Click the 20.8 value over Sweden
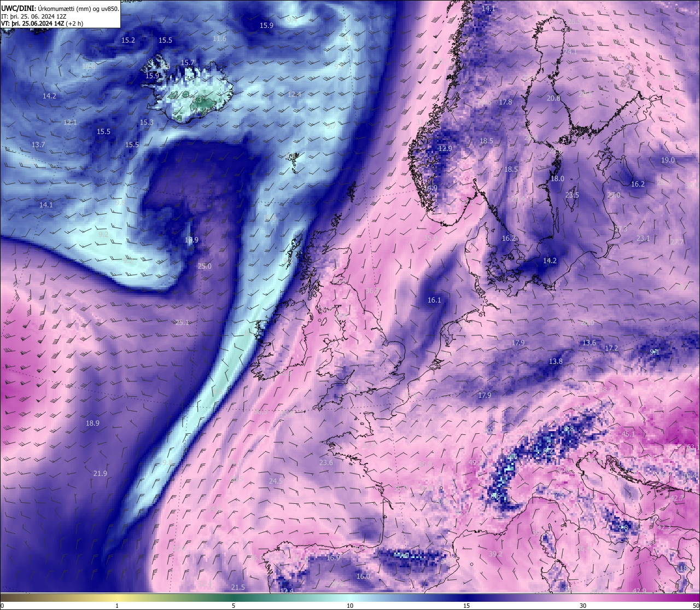The height and width of the screenshot is (610, 700). tap(553, 98)
